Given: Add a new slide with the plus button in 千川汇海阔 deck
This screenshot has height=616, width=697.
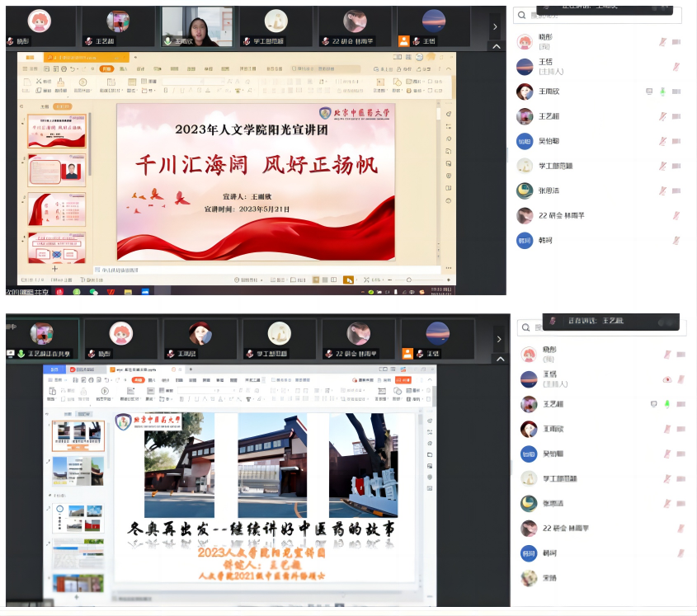Looking at the screenshot, I should [55, 269].
